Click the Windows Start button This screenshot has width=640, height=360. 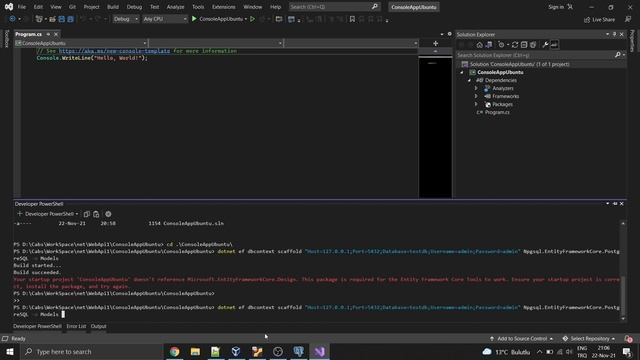(10, 351)
